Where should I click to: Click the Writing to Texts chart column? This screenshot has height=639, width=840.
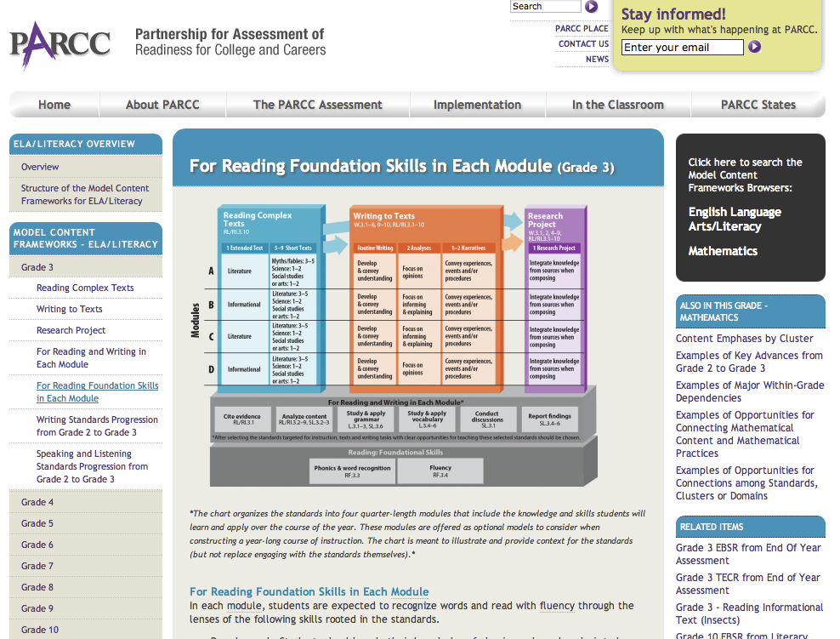[x=426, y=299]
